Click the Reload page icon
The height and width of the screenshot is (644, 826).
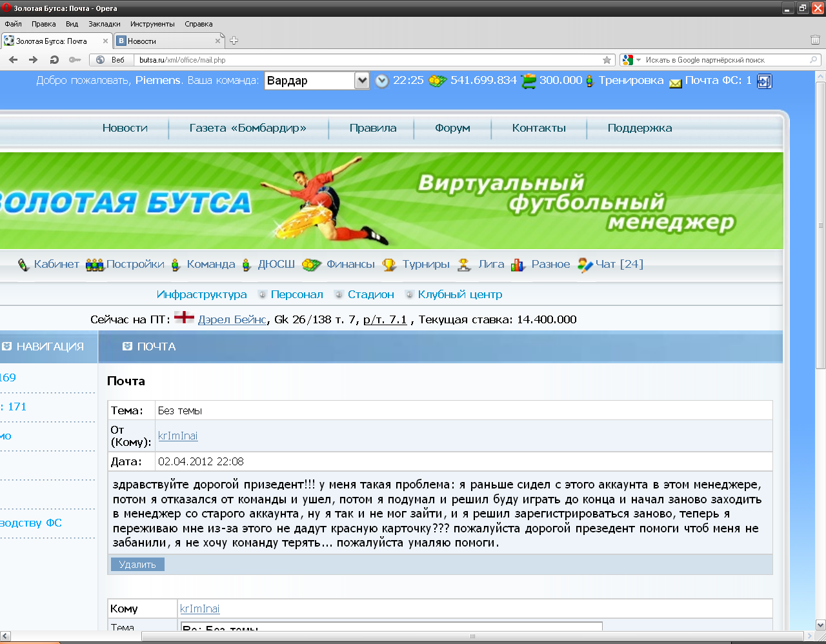(x=54, y=60)
